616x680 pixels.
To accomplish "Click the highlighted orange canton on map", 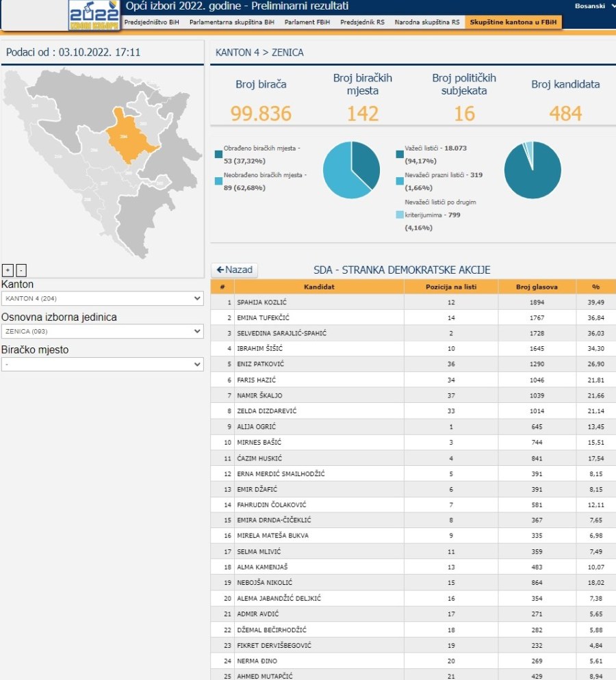I will pos(129,137).
